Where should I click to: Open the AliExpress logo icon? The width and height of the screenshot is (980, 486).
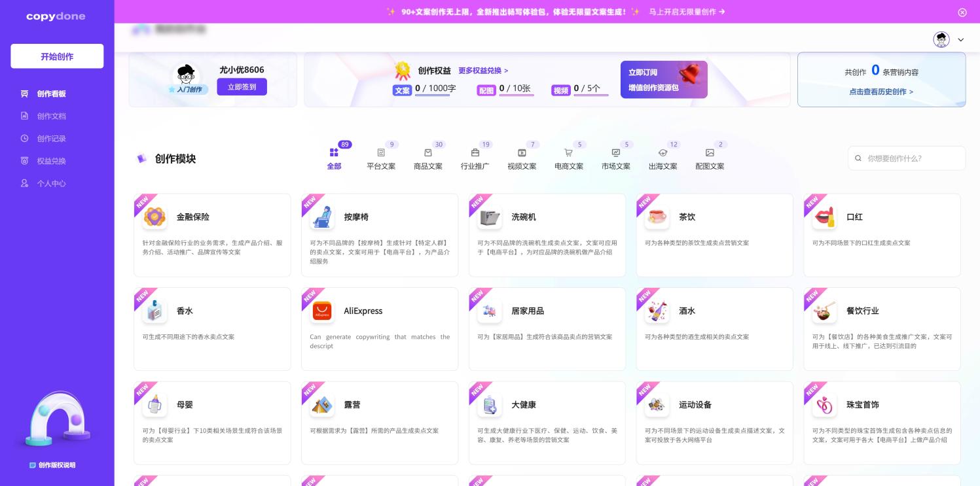click(322, 311)
